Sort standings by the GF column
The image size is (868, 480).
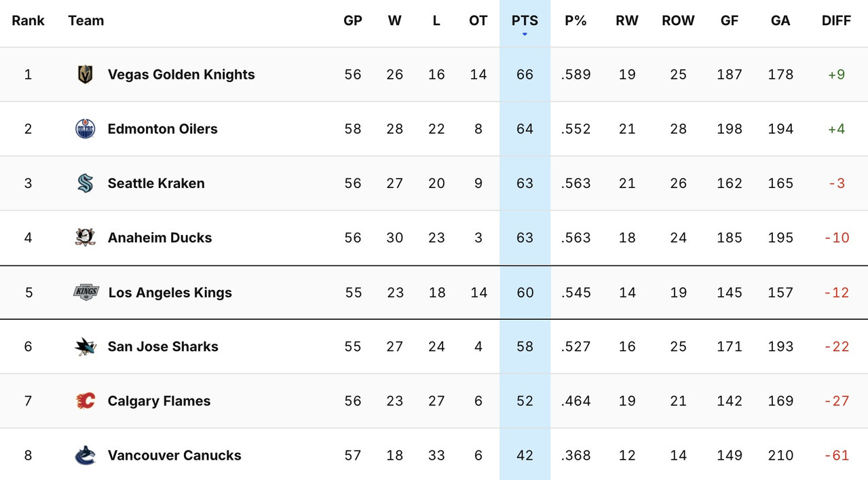729,20
